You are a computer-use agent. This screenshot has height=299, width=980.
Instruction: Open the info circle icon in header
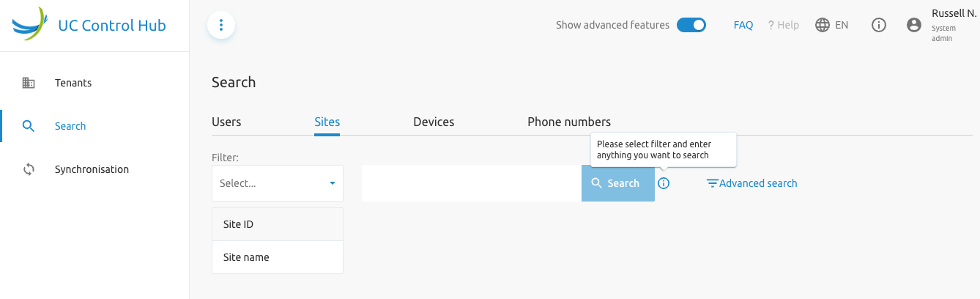point(879,25)
